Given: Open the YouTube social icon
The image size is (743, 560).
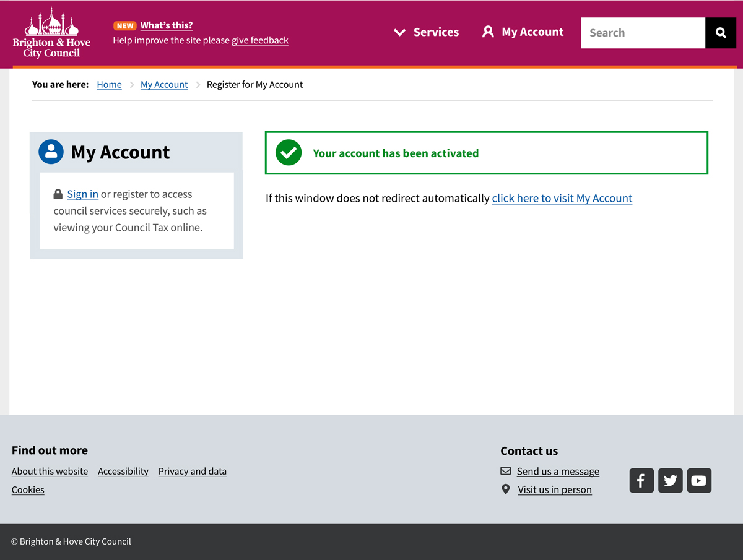Looking at the screenshot, I should [699, 480].
